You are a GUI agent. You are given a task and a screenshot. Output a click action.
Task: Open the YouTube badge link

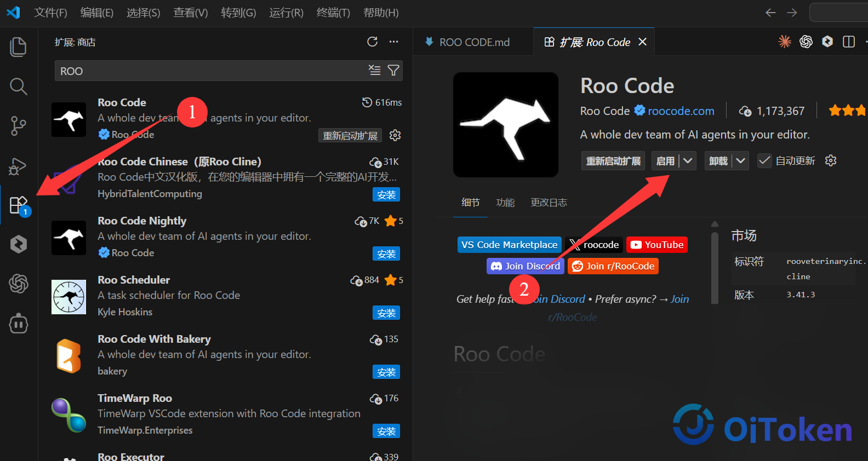click(x=657, y=245)
